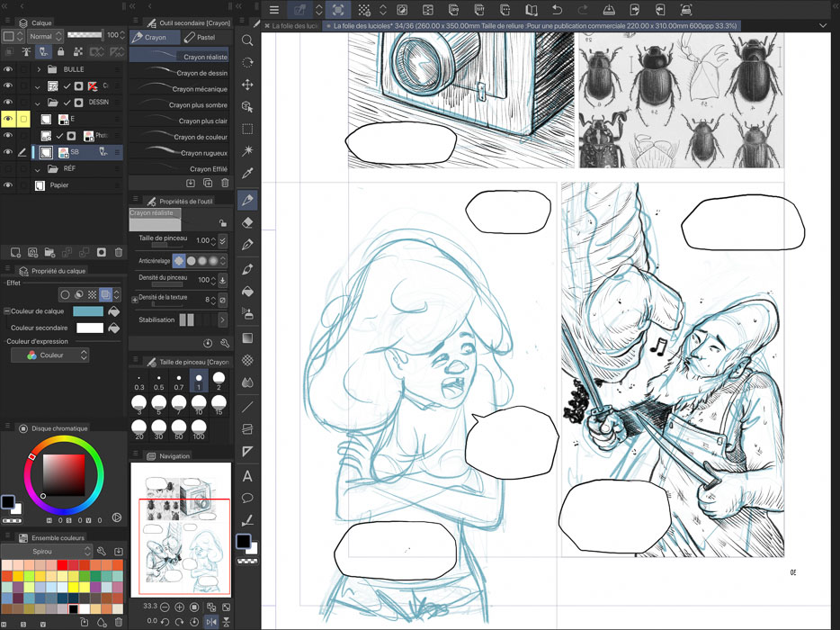Select brush size preset 10
840x630 pixels.
(x=199, y=405)
